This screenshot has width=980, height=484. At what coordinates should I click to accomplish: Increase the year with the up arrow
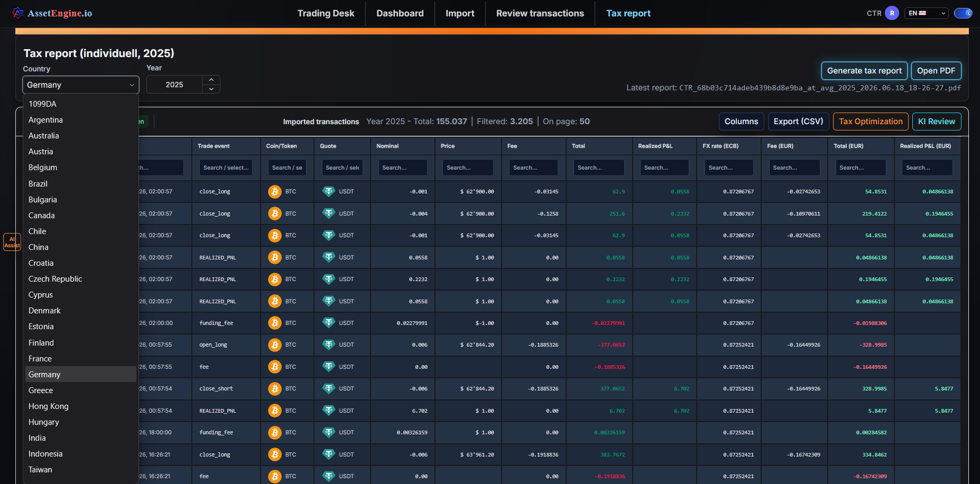pyautogui.click(x=211, y=80)
